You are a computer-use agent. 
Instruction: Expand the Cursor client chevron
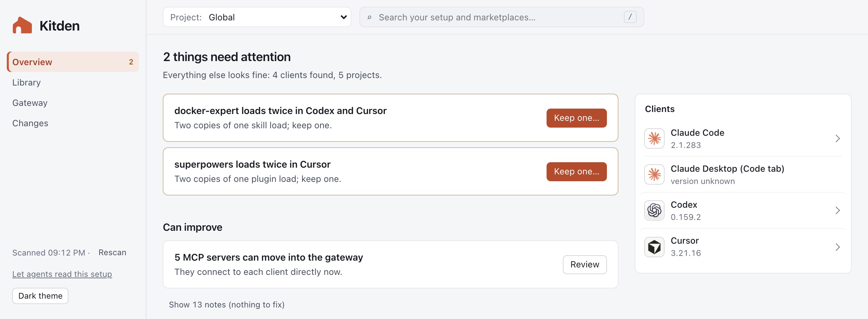pos(837,247)
